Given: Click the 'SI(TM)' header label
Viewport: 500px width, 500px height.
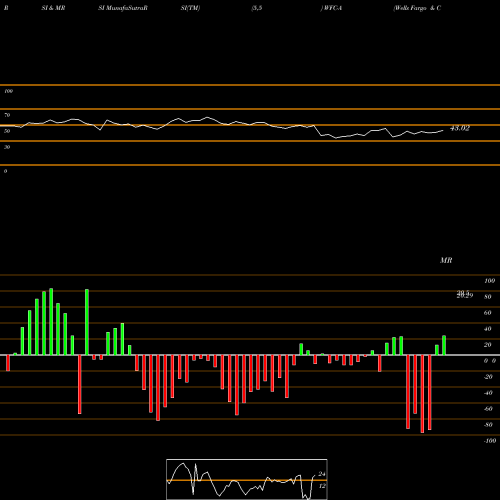Looking at the screenshot, I should (x=190, y=8).
